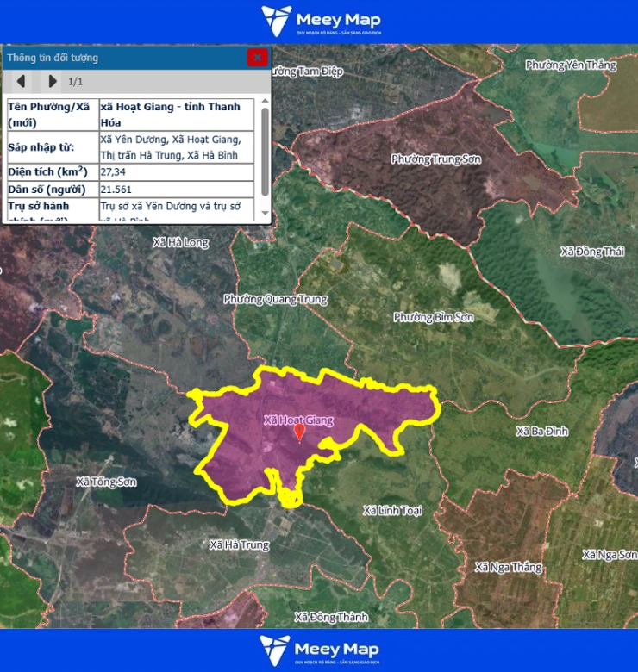Click the bottom Meey Map logo
This screenshot has width=638, height=672.
(x=320, y=650)
